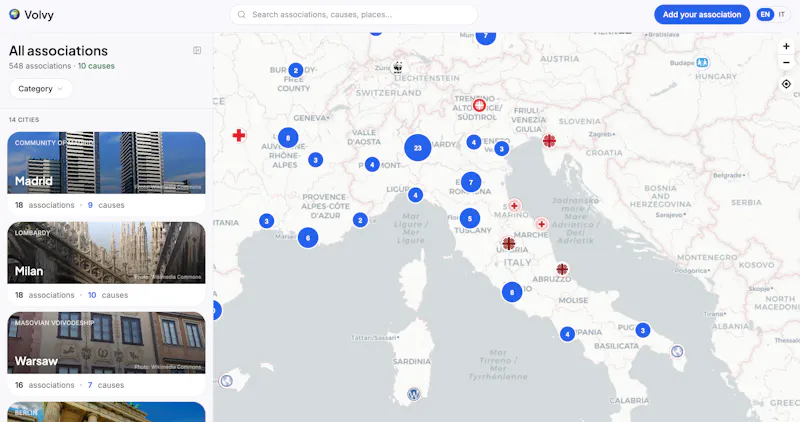Image resolution: width=800 pixels, height=422 pixels.
Task: Open the globe marker on the Balearic island
Action: pos(226,381)
